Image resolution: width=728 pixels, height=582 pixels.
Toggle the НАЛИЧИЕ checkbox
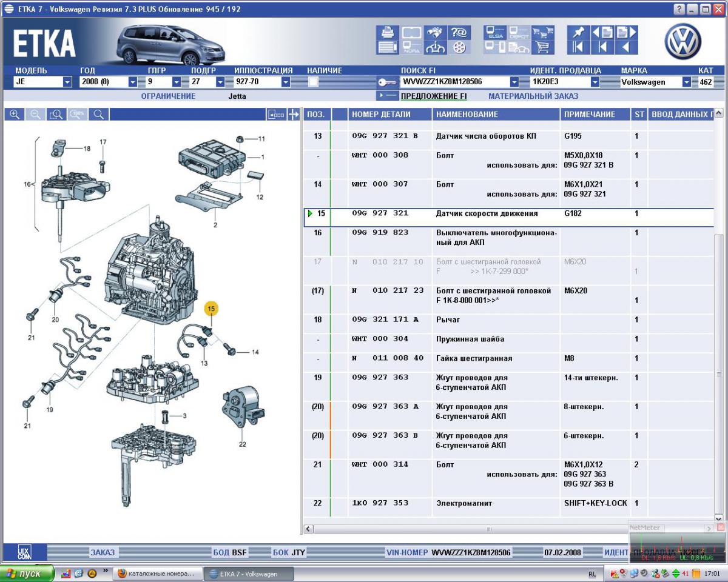(x=314, y=82)
